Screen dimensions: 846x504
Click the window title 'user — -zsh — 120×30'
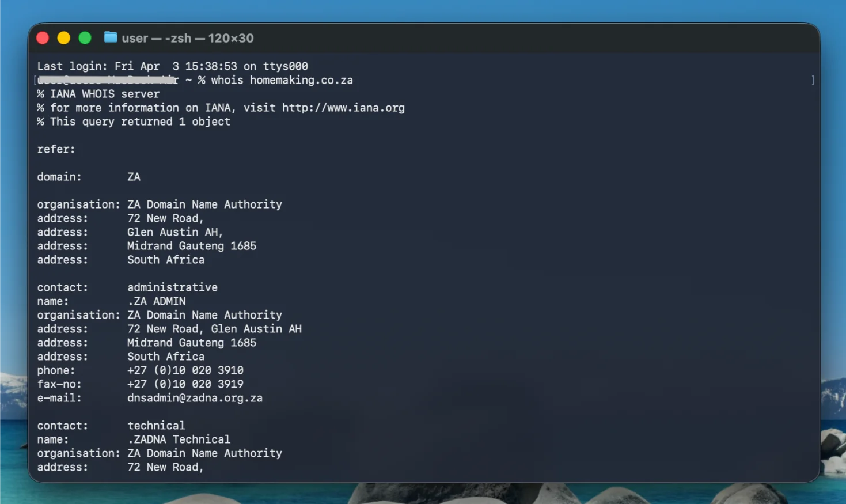(188, 38)
